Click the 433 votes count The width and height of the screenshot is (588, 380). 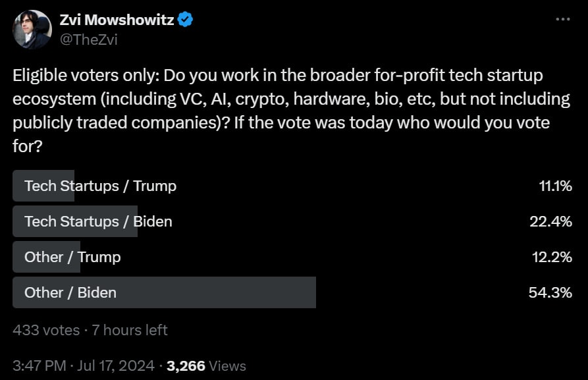[x=46, y=330]
